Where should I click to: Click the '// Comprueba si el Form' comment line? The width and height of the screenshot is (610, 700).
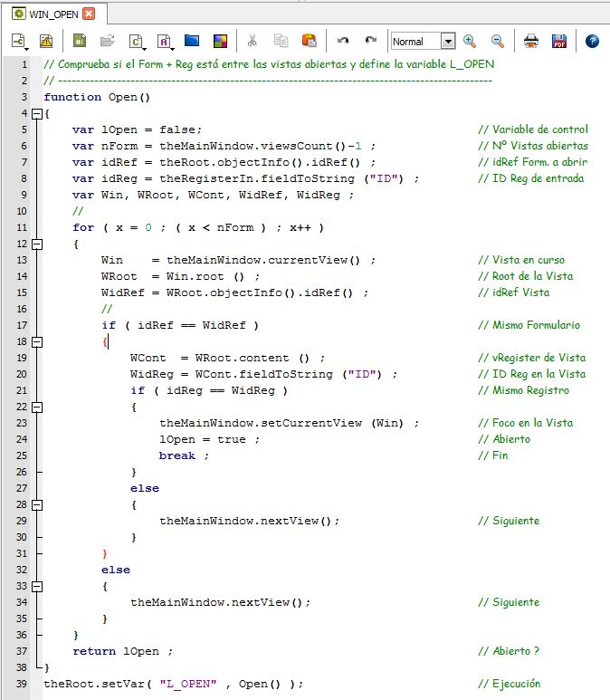coord(269,64)
